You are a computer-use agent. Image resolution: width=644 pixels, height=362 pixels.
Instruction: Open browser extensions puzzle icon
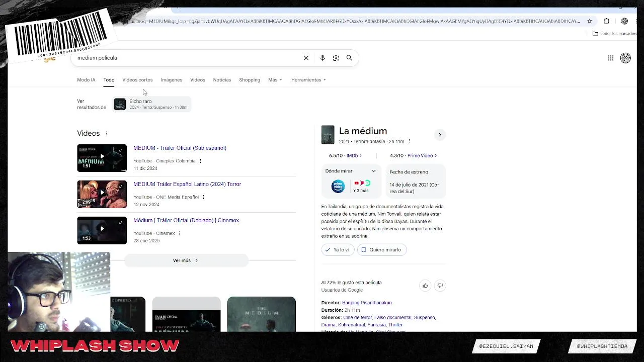[x=606, y=21]
